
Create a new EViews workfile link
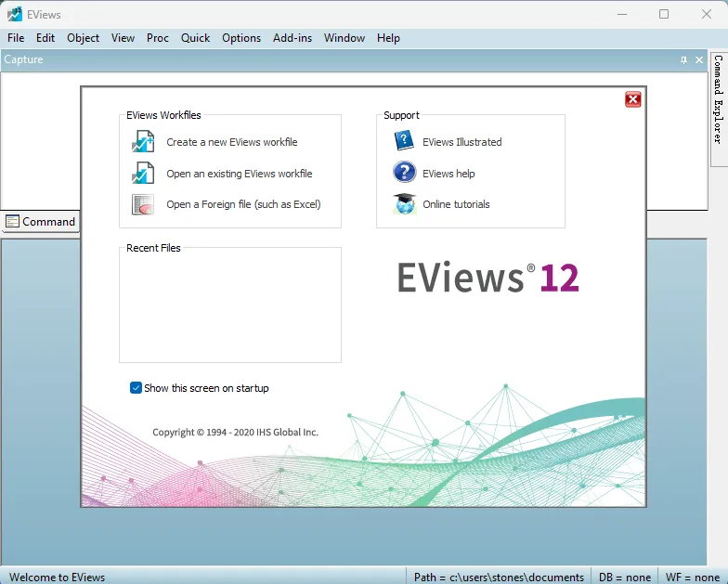(232, 142)
